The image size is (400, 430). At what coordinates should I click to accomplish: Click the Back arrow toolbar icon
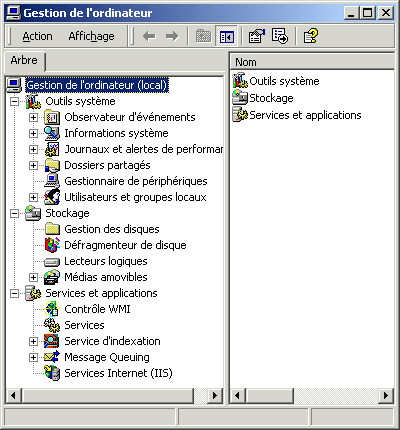tap(149, 36)
